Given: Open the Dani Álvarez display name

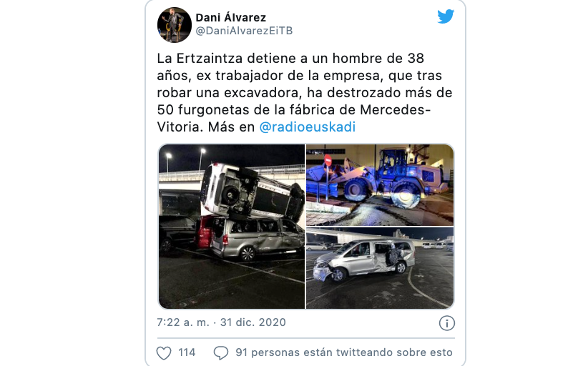Looking at the screenshot, I should coord(230,18).
